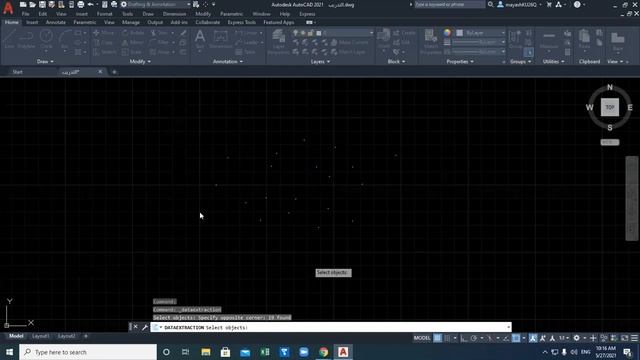Viewport: 640px width, 360px height.
Task: Toggle polar tracking in status bar
Action: [473, 338]
